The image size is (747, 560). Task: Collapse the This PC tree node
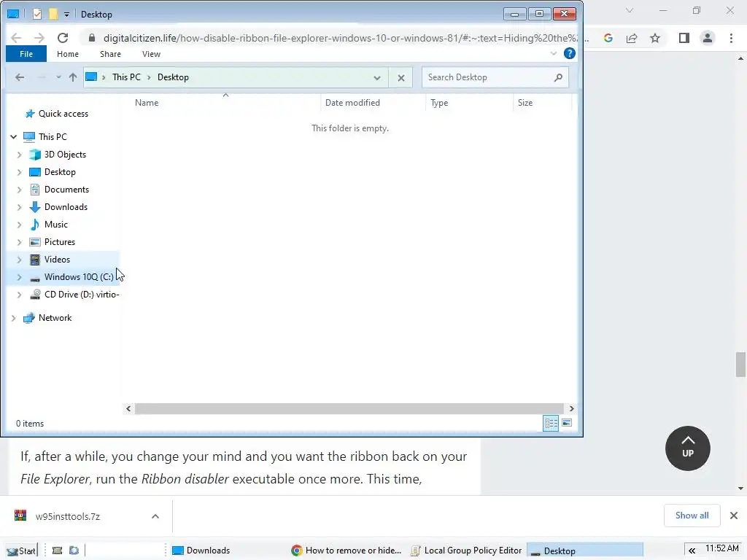[14, 137]
